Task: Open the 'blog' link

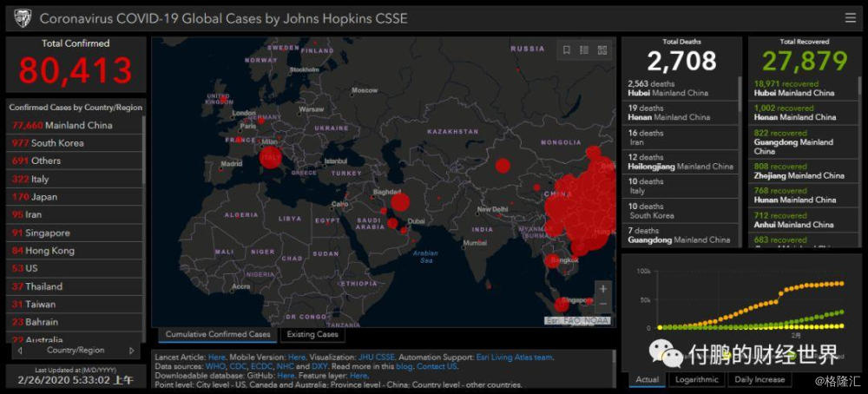Action: 404,366
